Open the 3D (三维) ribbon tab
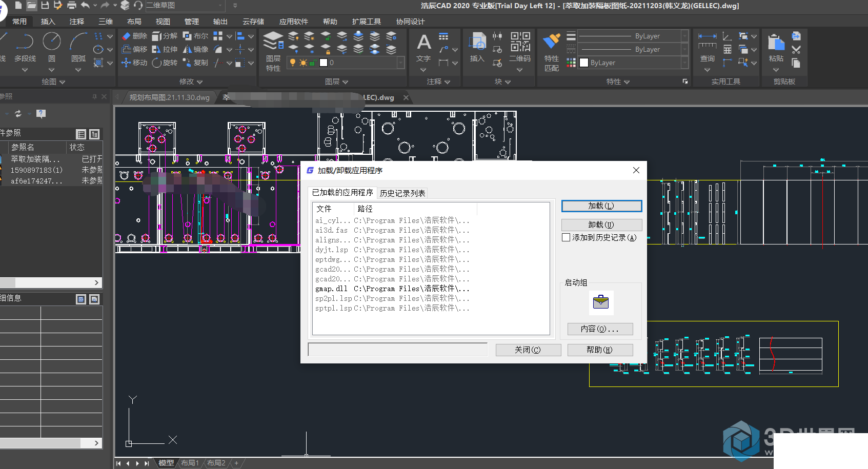The image size is (868, 469). click(106, 22)
